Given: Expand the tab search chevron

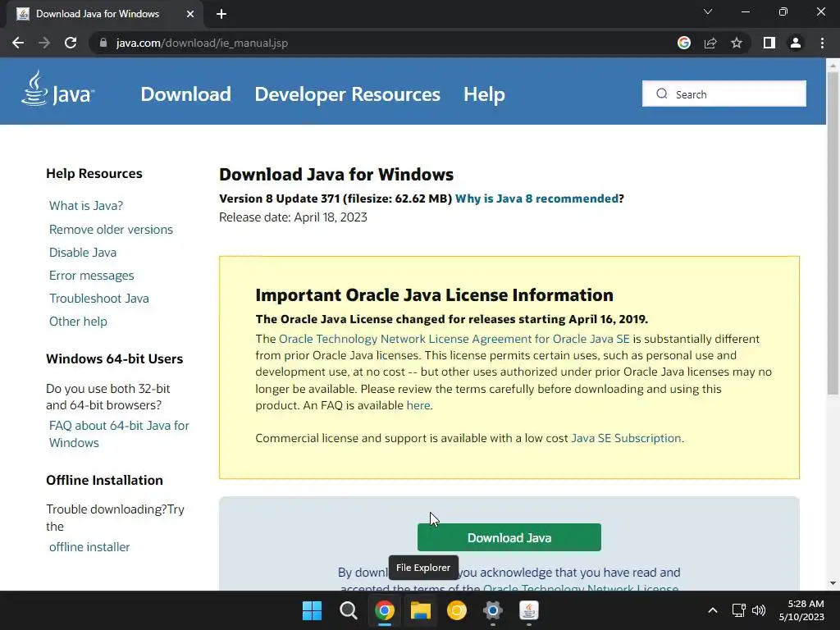Looking at the screenshot, I should coord(708,11).
